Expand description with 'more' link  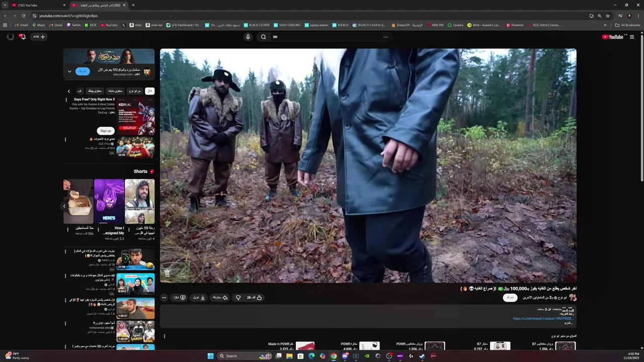tap(569, 323)
